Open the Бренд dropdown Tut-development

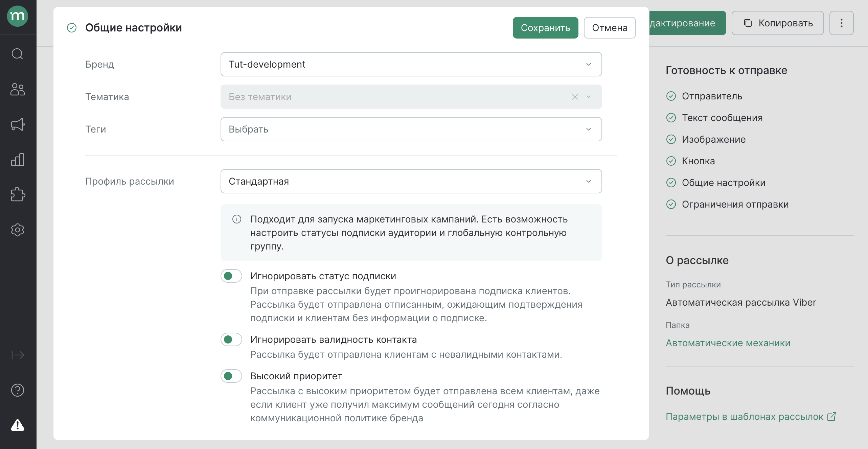tap(411, 64)
